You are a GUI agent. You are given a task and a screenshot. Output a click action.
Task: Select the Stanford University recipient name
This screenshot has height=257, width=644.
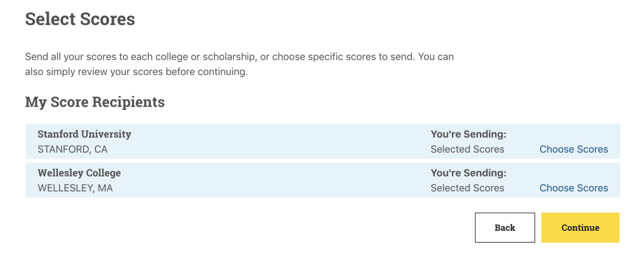(x=84, y=134)
